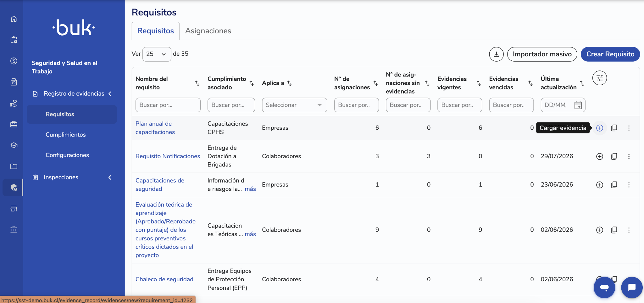Focus the Evidencias vencidas search field
Viewport: 644px width, 303px height.
[511, 105]
